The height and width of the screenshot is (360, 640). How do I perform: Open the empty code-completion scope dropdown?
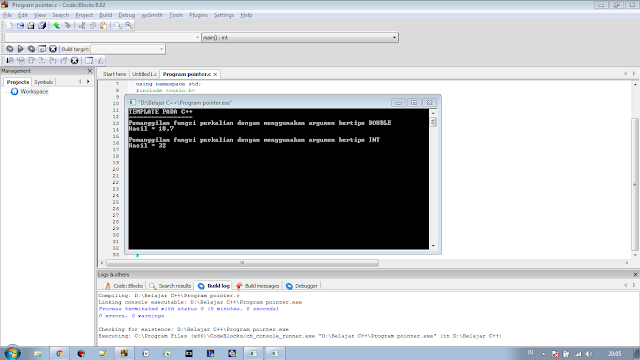(x=102, y=38)
